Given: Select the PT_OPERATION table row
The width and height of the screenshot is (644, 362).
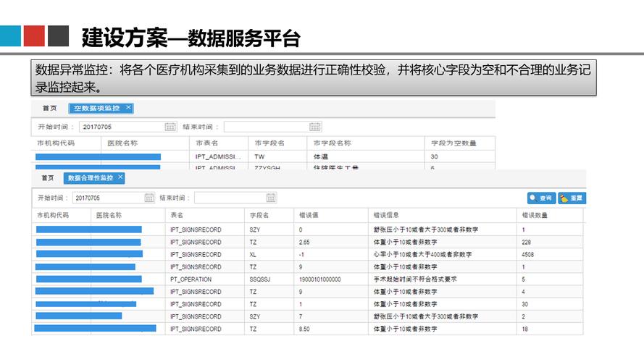Looking at the screenshot, I should pos(191,279).
